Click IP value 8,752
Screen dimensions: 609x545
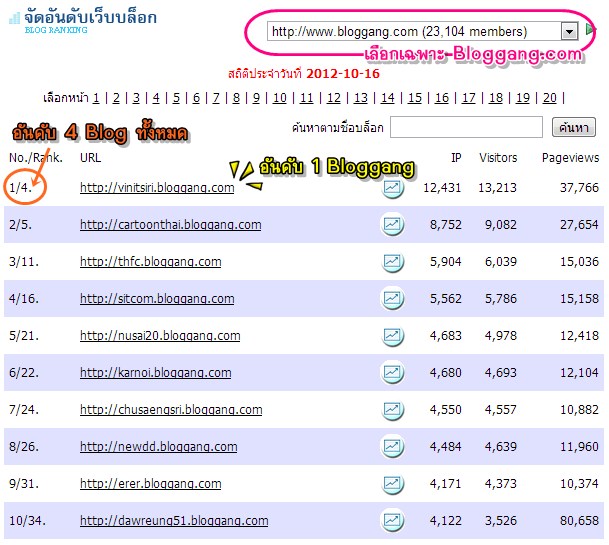tap(445, 225)
